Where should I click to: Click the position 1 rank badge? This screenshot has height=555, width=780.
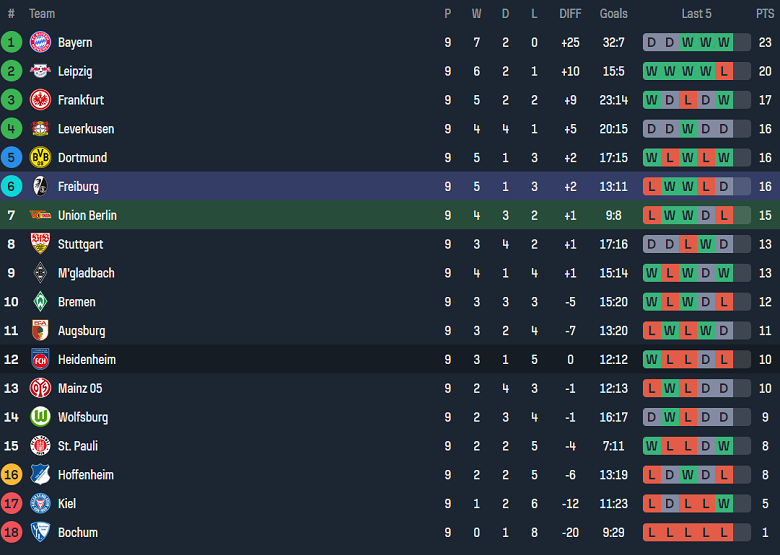click(11, 42)
